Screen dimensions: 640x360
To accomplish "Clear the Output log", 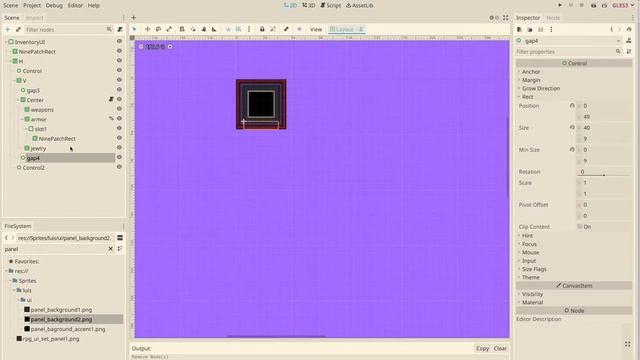I will coord(500,349).
